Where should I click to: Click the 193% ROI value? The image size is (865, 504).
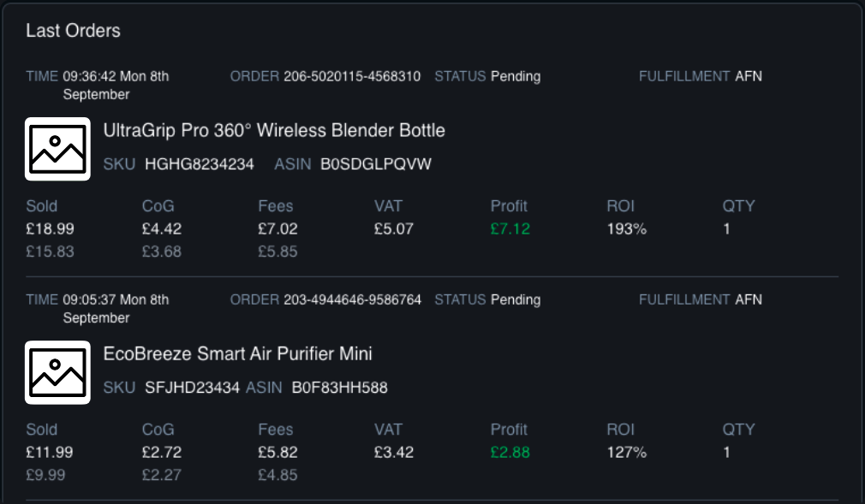[627, 229]
